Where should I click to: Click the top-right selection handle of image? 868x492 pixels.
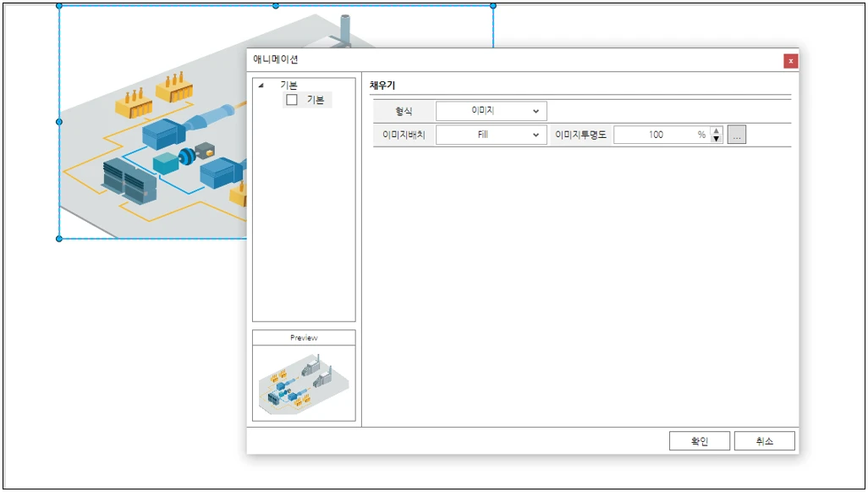point(492,6)
